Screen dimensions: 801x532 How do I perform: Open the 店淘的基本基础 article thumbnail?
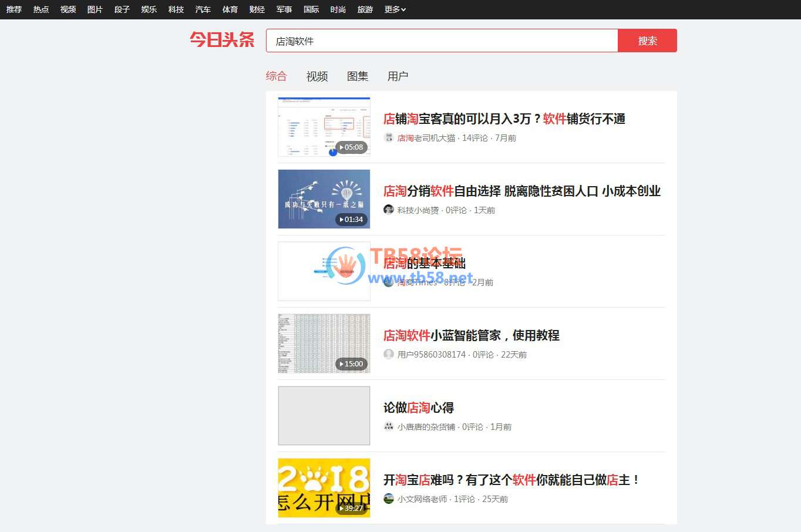pyautogui.click(x=324, y=271)
